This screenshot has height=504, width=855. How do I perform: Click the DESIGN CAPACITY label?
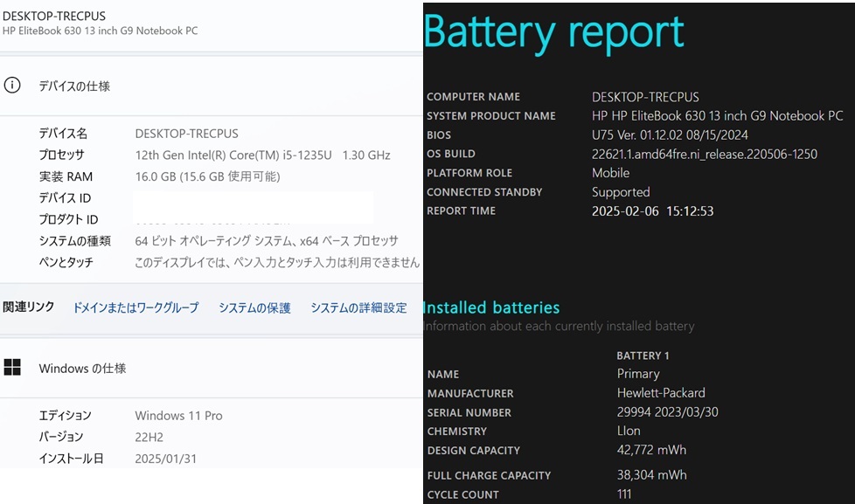[x=474, y=451]
